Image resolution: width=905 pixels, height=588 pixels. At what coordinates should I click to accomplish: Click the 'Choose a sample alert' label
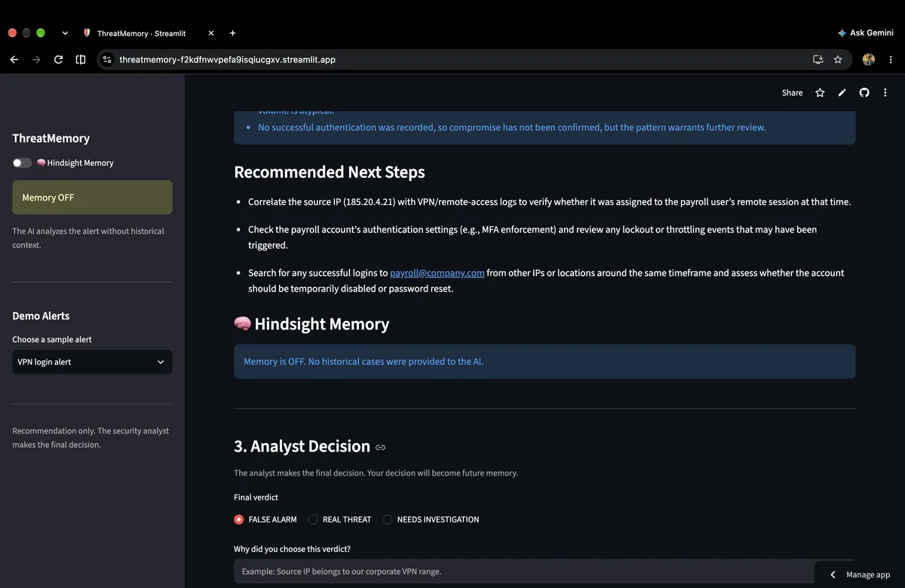pyautogui.click(x=52, y=339)
